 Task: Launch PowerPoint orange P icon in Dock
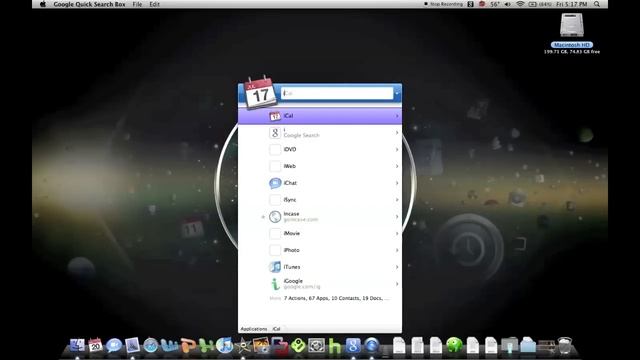pos(187,346)
